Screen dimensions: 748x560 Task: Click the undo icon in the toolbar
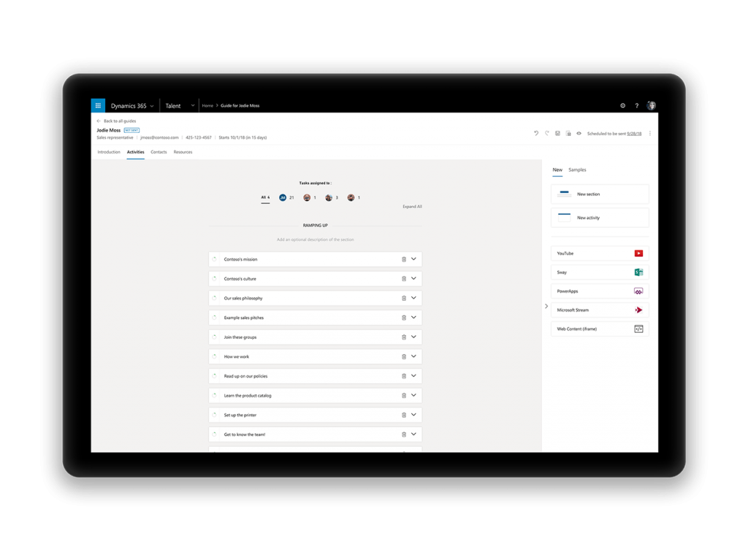coord(537,134)
